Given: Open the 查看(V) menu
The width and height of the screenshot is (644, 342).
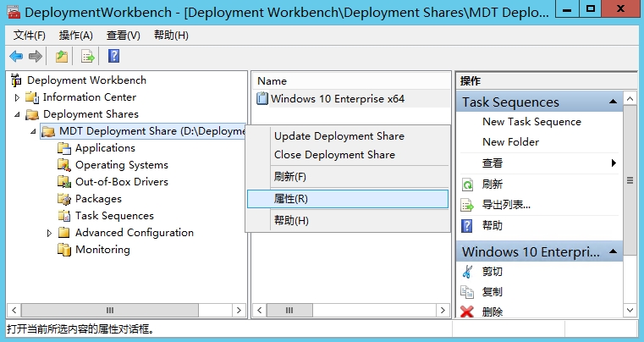Looking at the screenshot, I should (124, 36).
